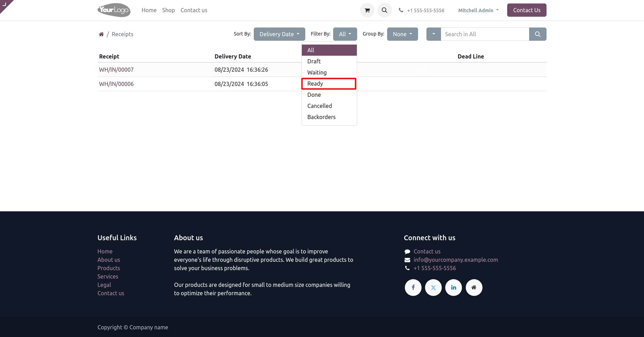Screen dimensions: 644x337
Task: Go to home via breadcrumb house icon
Action: coord(101,34)
